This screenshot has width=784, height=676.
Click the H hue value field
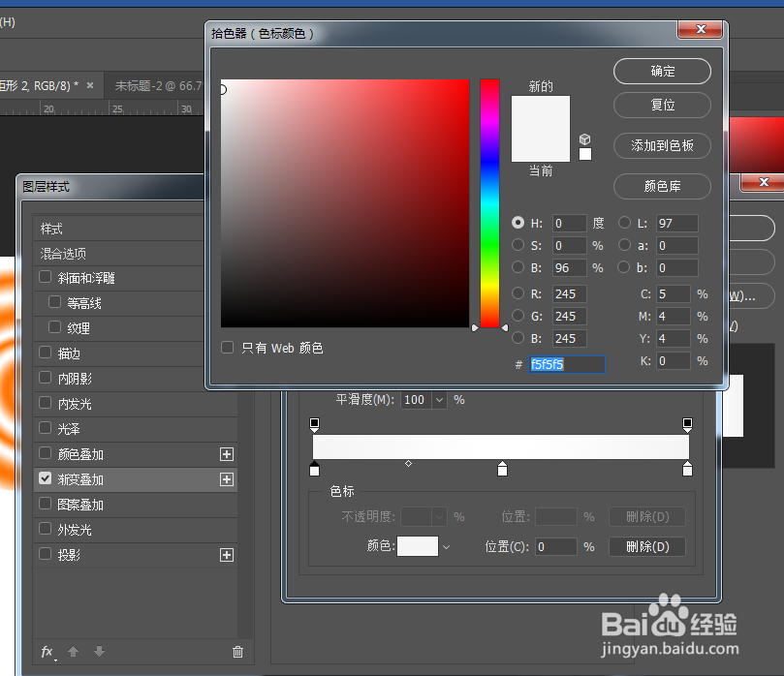pyautogui.click(x=569, y=224)
